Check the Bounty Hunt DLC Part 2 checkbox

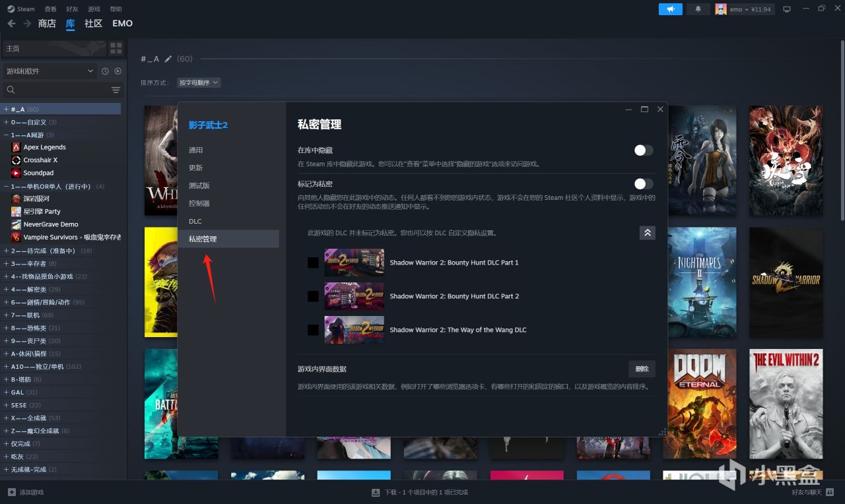click(313, 296)
